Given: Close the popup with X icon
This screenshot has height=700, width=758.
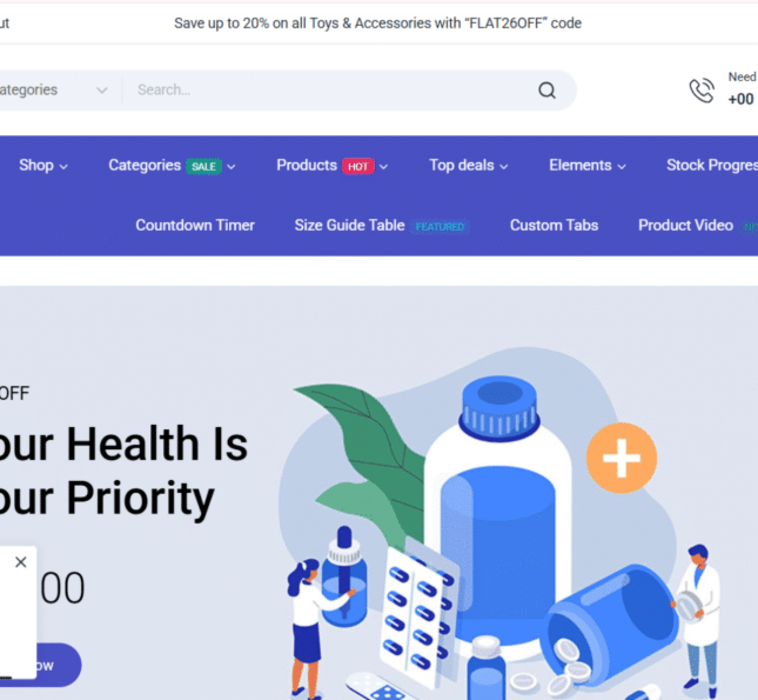Looking at the screenshot, I should [21, 562].
